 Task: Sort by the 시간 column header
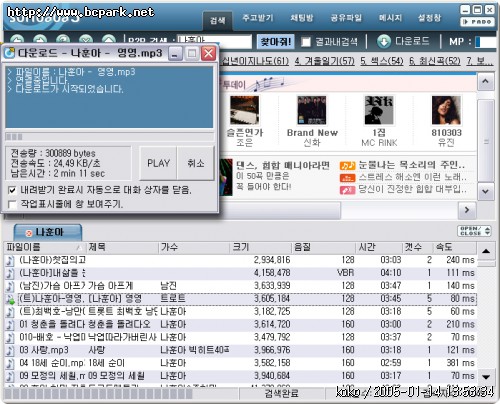point(379,247)
